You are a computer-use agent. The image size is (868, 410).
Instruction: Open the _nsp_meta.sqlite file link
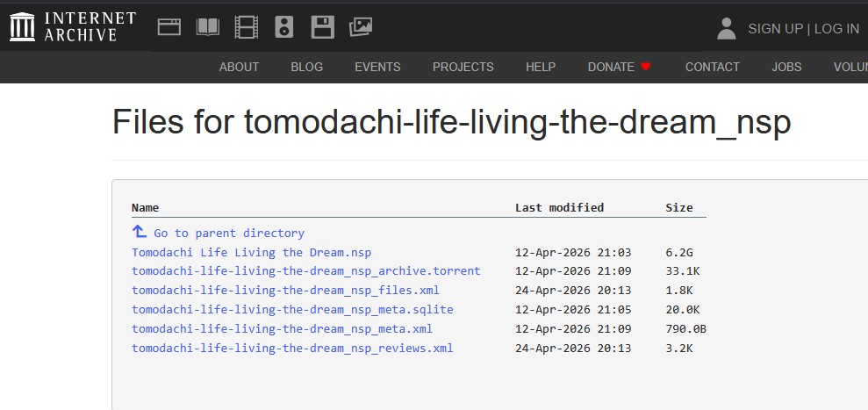click(x=292, y=310)
